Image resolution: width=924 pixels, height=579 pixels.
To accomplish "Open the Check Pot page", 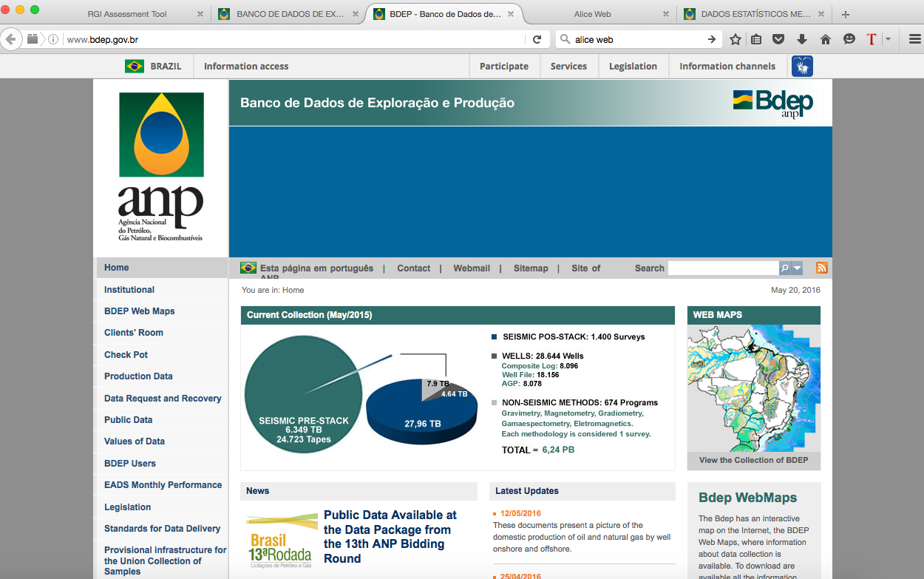I will 126,355.
